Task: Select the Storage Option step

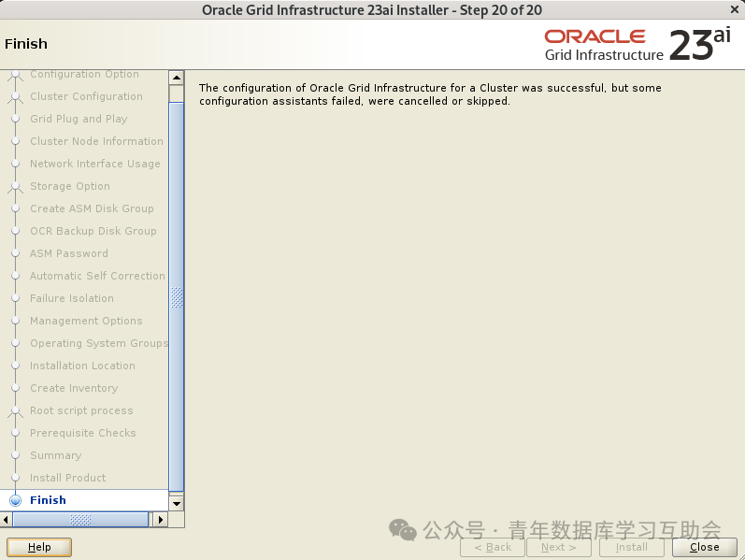Action: click(70, 186)
